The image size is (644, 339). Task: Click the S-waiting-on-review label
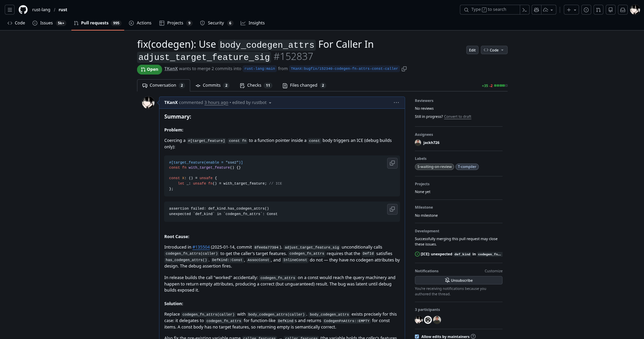click(434, 167)
